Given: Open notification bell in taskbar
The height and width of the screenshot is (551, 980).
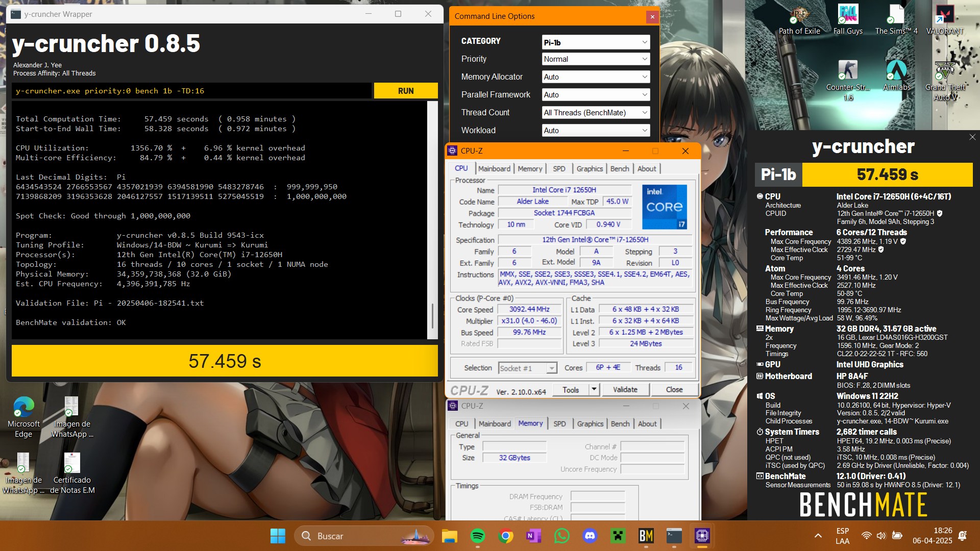Looking at the screenshot, I should pyautogui.click(x=963, y=536).
